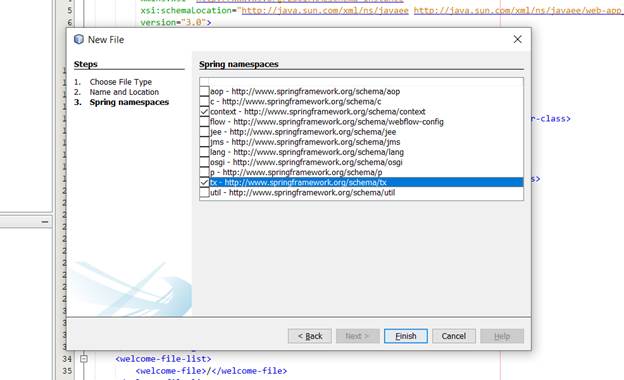Select the lang schema row text
The width and height of the screenshot is (624, 380).
point(307,152)
